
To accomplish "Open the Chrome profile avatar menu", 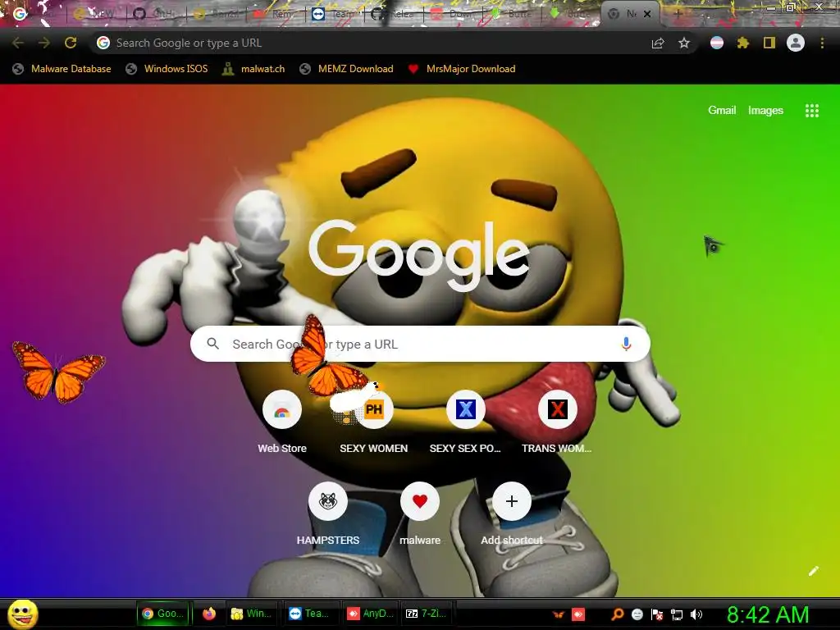I will (796, 43).
